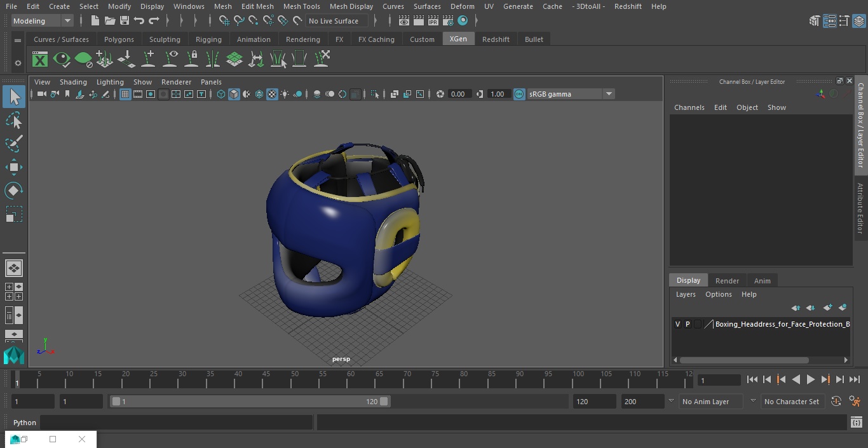Click the layer editor horizontal scrollbar
This screenshot has width=868, height=448.
744,360
